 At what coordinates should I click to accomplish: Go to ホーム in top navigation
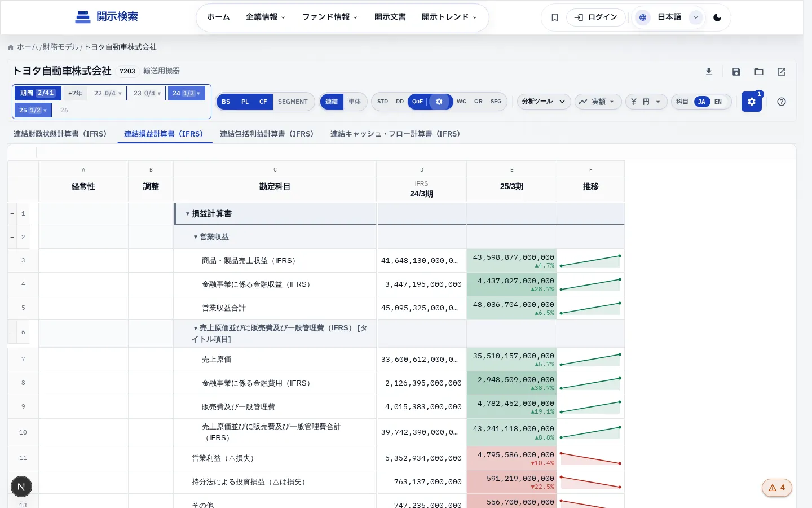pos(218,17)
